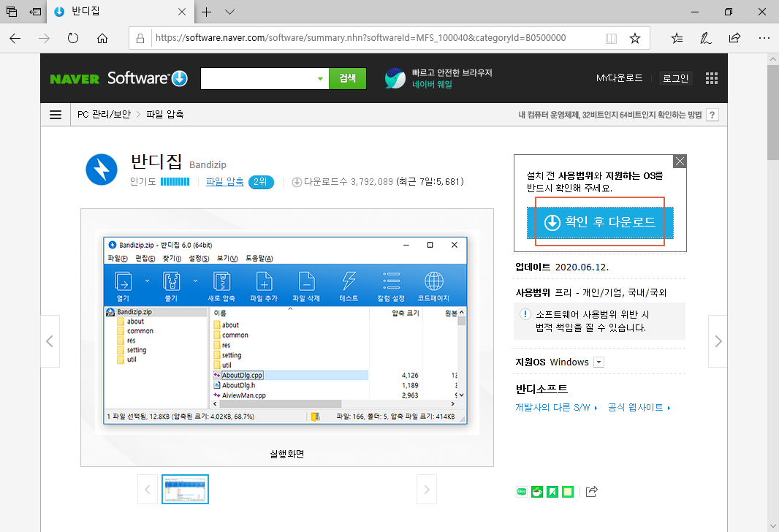Go forward in browser history
Viewport: 779px width, 532px height.
pos(45,38)
